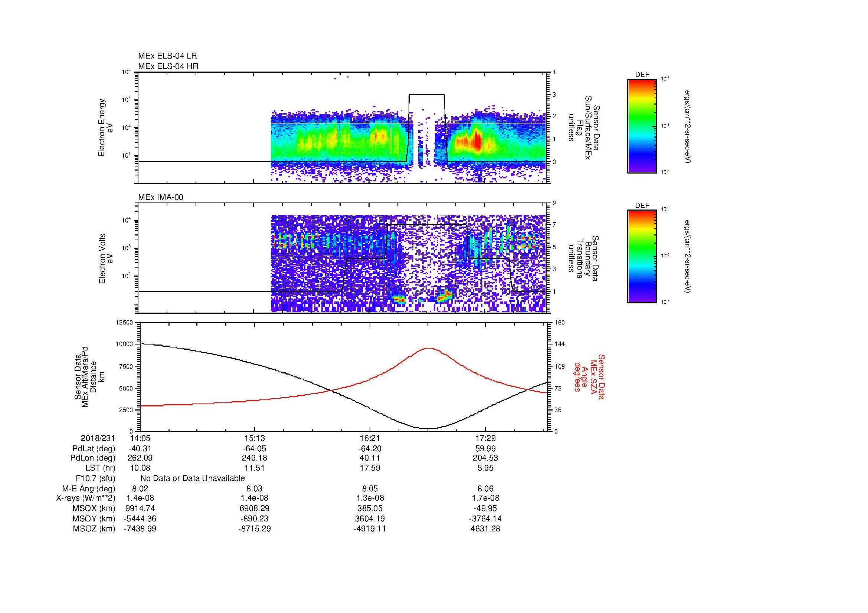Click the top DEF color bar
The width and height of the screenshot is (868, 613).
[x=642, y=126]
